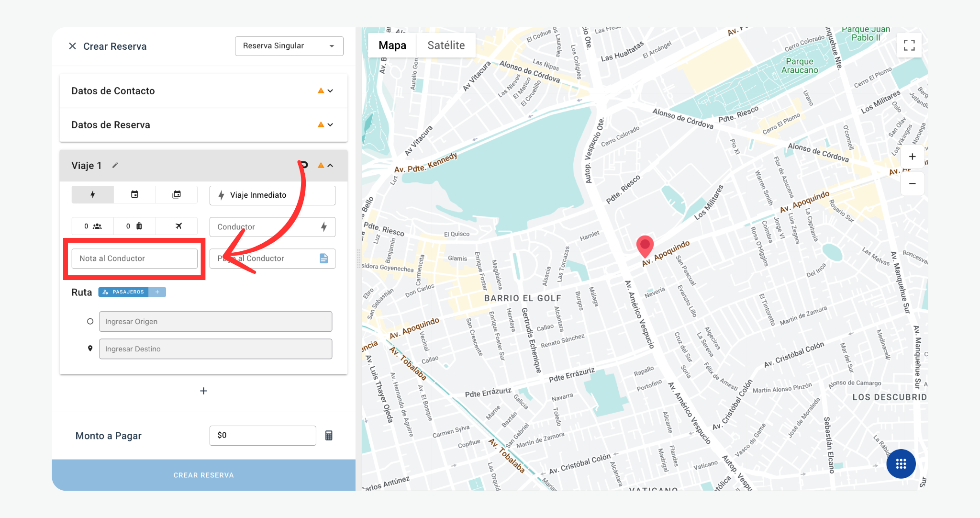This screenshot has height=518, width=980.
Task: Set the passenger count button
Action: [x=93, y=226]
